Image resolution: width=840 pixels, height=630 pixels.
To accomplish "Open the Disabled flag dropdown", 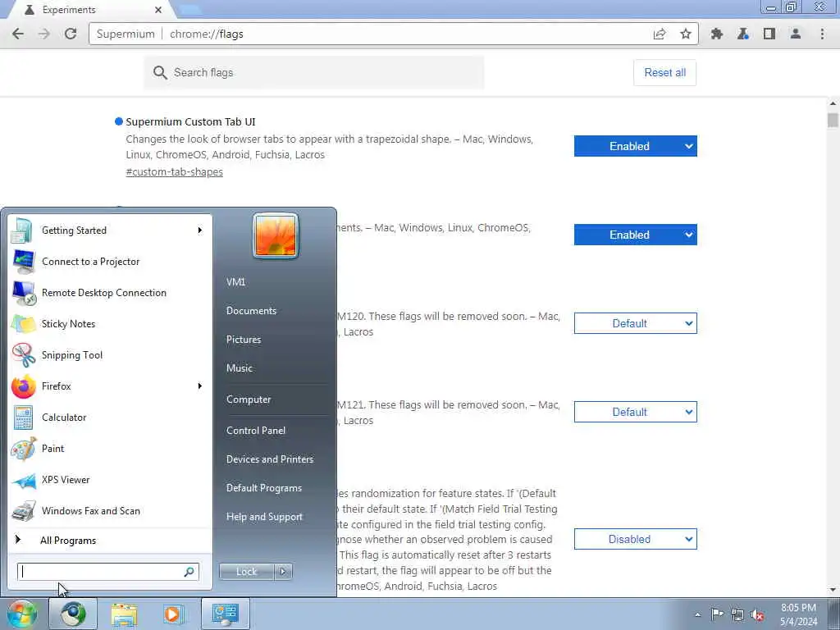I will pyautogui.click(x=636, y=539).
